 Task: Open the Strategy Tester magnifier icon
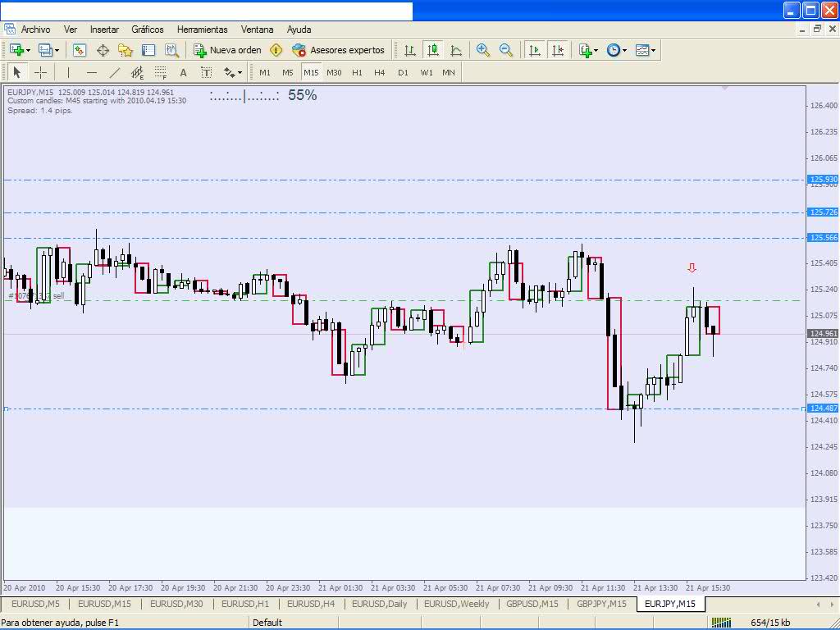click(171, 50)
